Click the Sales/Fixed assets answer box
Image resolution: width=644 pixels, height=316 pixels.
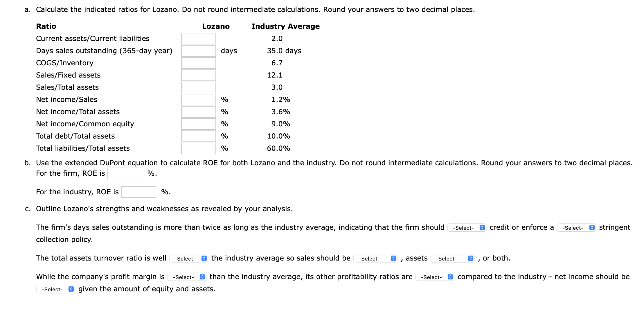(198, 75)
